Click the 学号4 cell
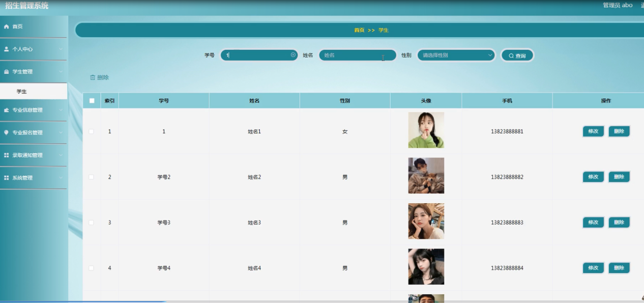 164,268
